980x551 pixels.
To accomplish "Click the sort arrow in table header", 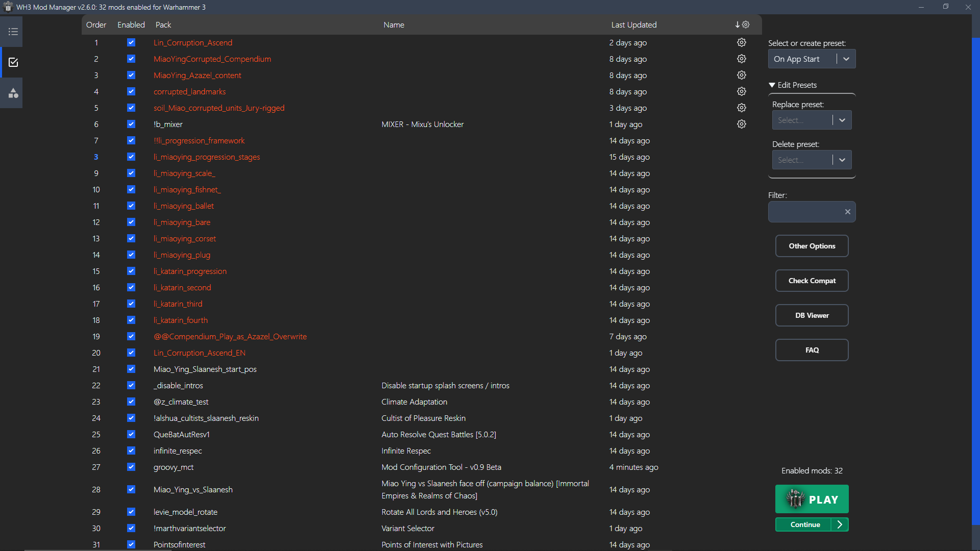I will pyautogui.click(x=737, y=24).
